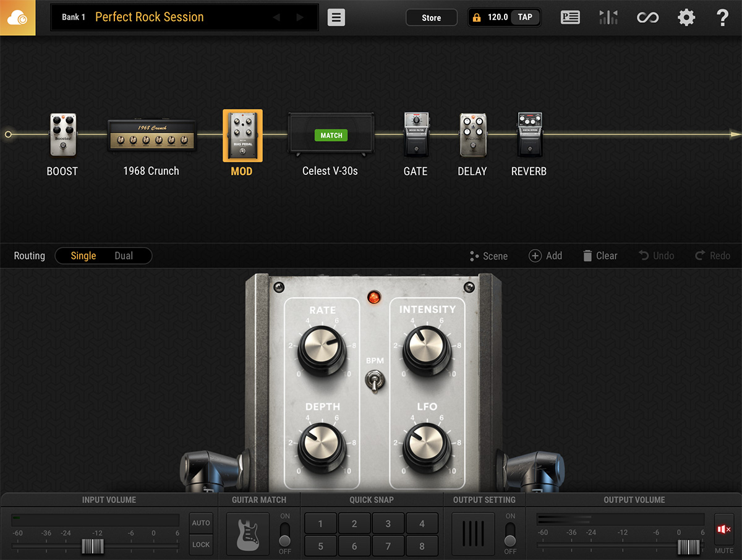The width and height of the screenshot is (742, 560).
Task: Select Quick Snap slot 2
Action: (x=354, y=524)
